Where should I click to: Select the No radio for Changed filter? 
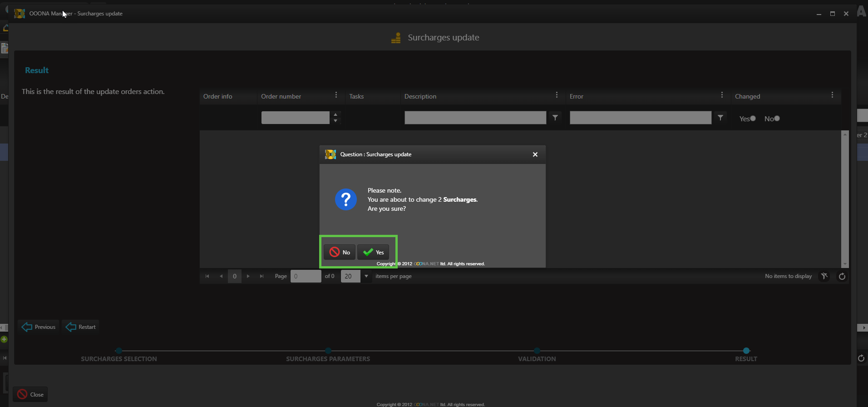pyautogui.click(x=777, y=119)
